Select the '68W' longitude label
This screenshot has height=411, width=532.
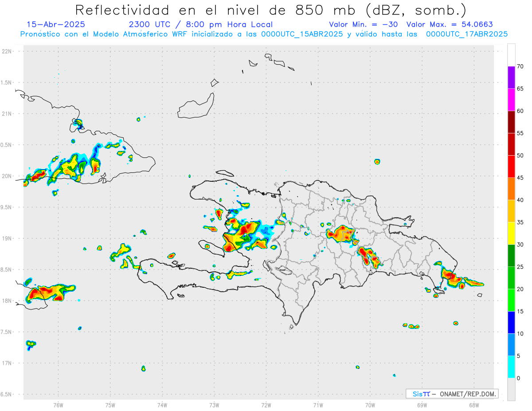[474, 405]
